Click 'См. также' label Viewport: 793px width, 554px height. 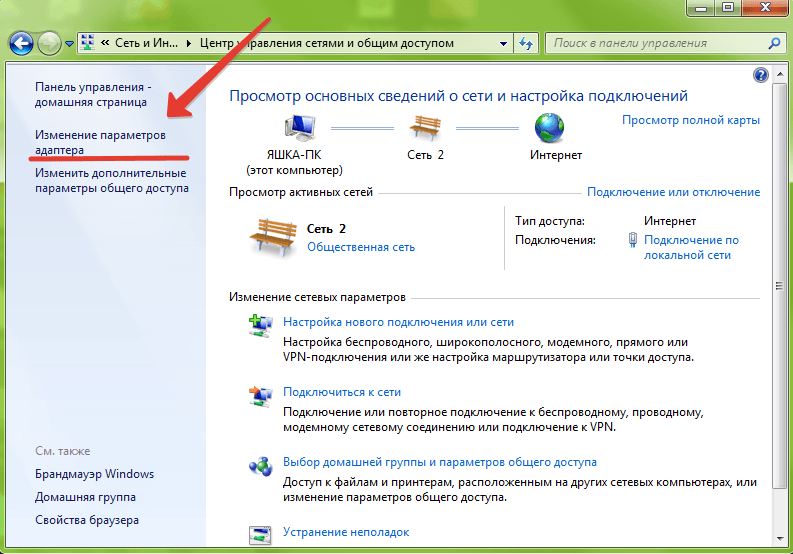point(63,451)
